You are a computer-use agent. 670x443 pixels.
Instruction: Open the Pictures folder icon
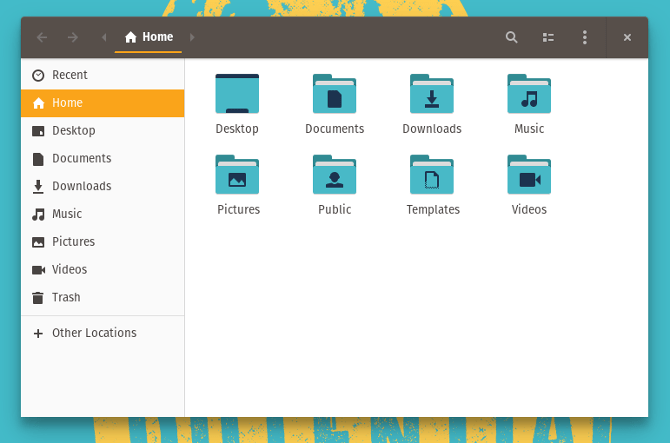point(237,174)
